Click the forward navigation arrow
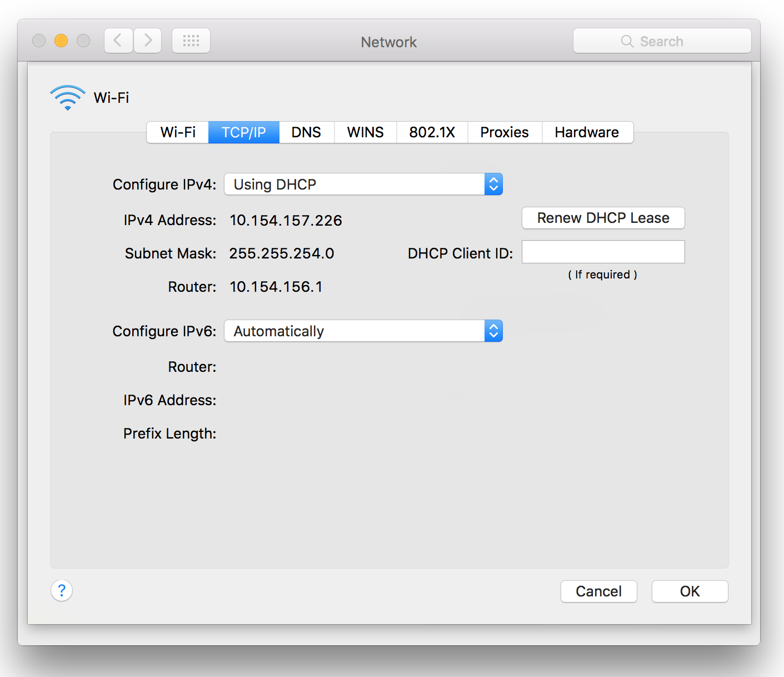 [x=147, y=40]
